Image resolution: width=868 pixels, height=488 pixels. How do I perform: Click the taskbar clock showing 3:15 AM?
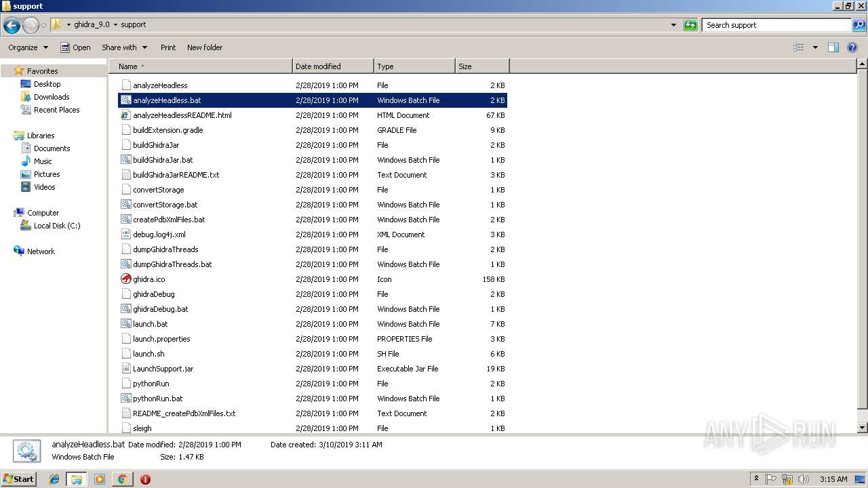pyautogui.click(x=833, y=479)
